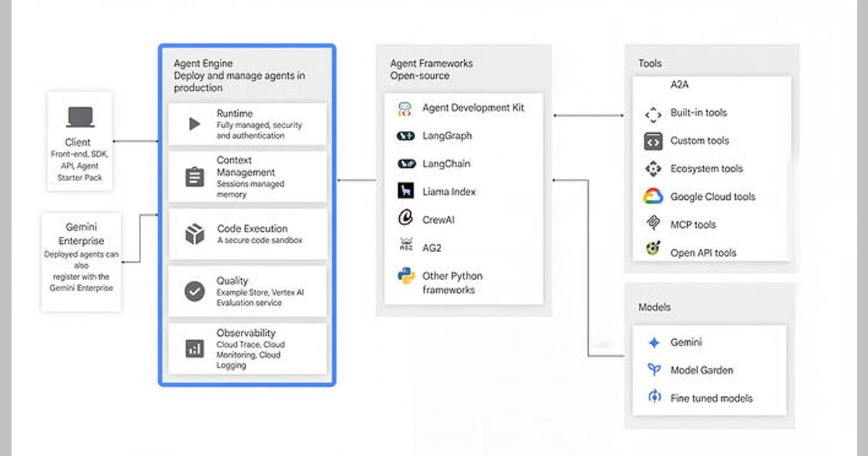Click 'Deployed agents can also register' description text
The width and height of the screenshot is (868, 456).
click(x=80, y=271)
